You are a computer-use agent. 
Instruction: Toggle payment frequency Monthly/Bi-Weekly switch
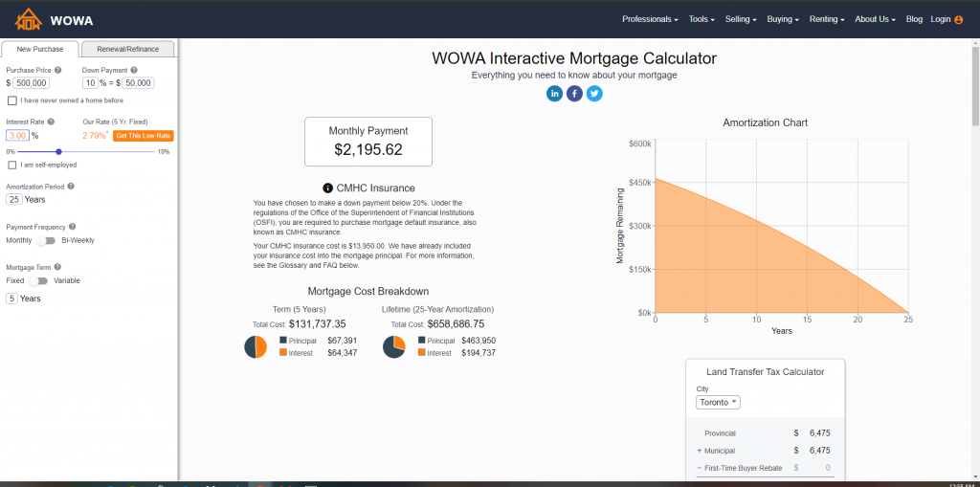click(x=46, y=240)
